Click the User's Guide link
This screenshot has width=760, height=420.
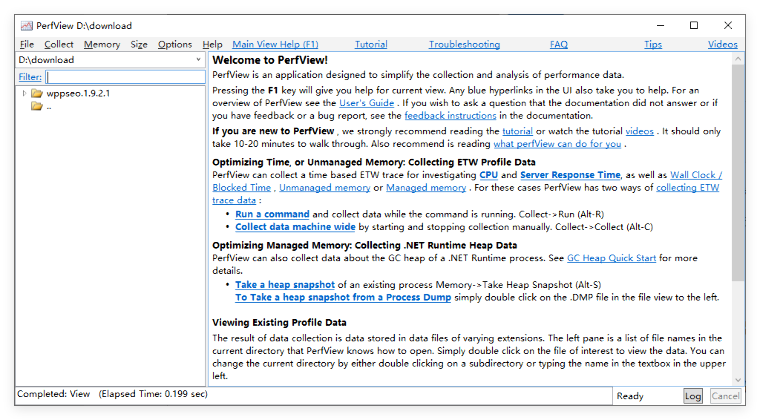366,103
